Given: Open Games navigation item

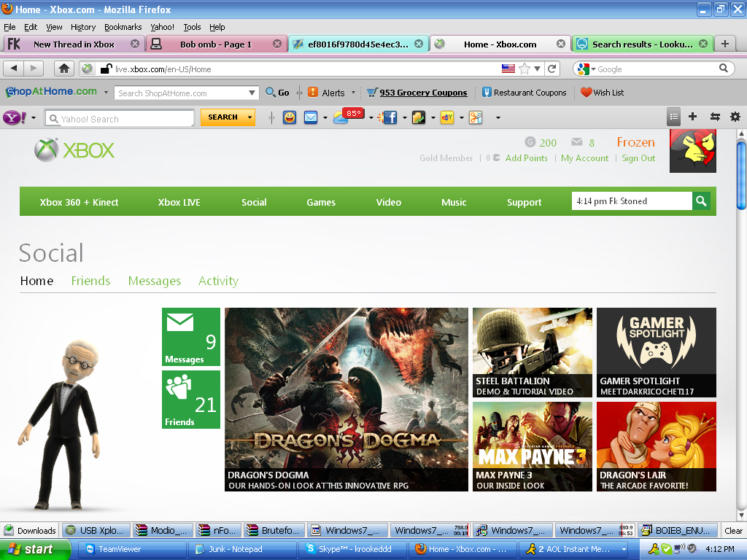Looking at the screenshot, I should coord(321,202).
